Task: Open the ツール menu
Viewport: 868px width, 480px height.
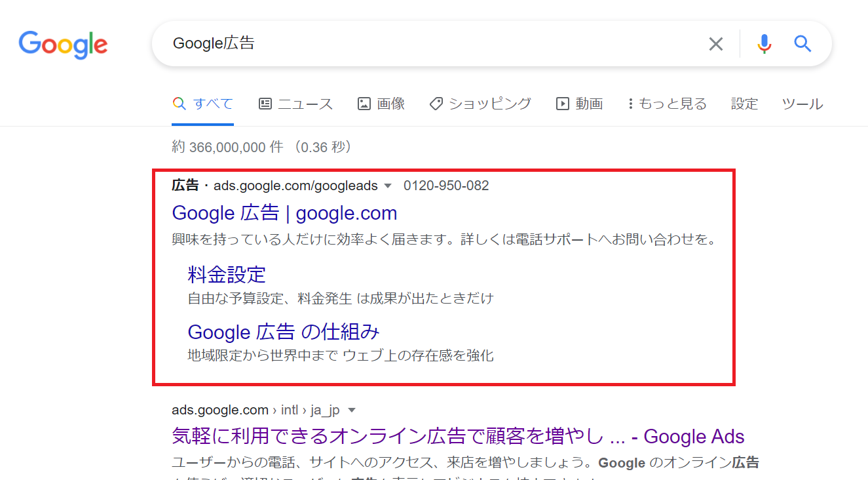Action: tap(802, 104)
